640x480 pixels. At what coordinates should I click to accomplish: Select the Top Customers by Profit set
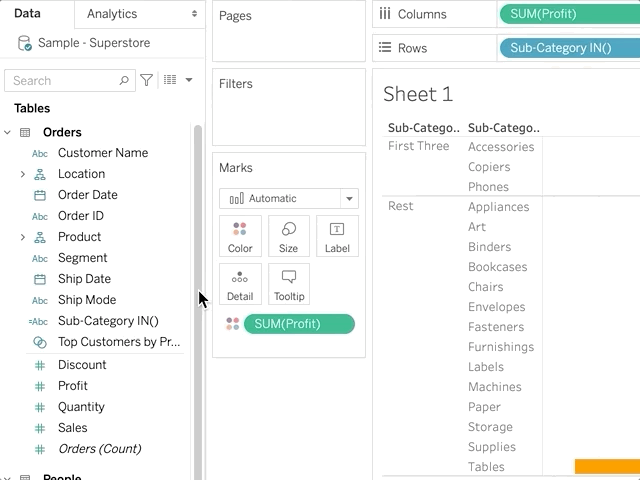118,342
